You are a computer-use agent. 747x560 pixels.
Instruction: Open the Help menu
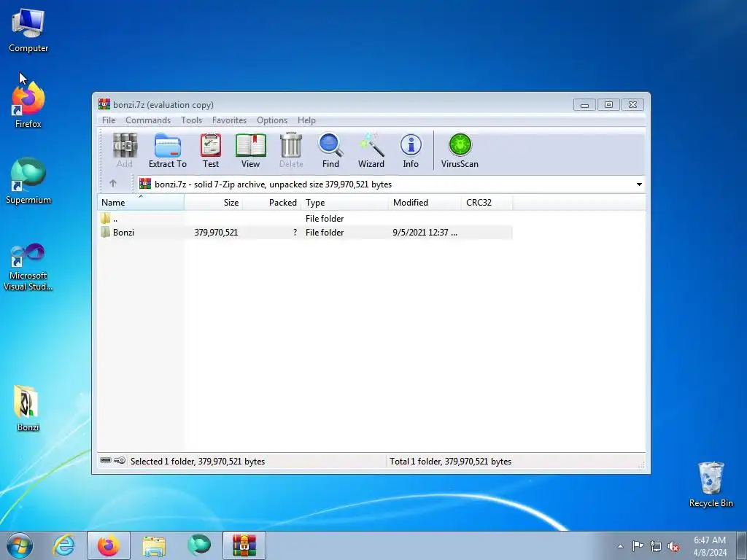pos(307,120)
